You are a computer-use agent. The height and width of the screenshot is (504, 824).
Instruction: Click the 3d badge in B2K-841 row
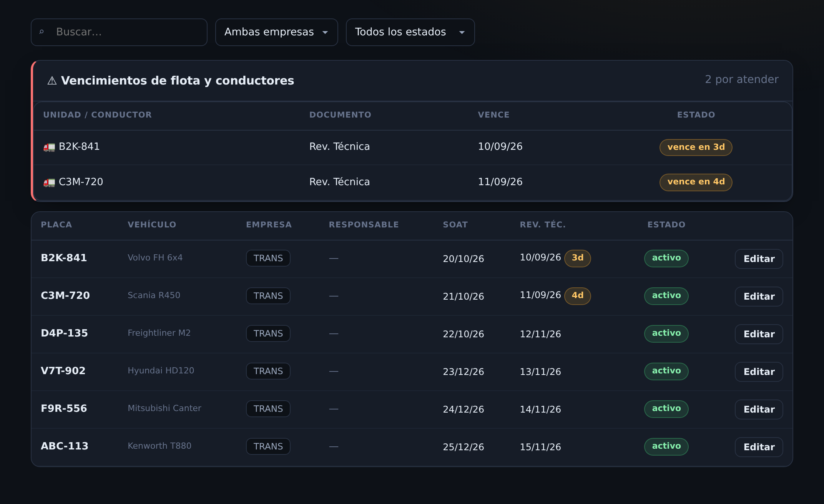[578, 258]
